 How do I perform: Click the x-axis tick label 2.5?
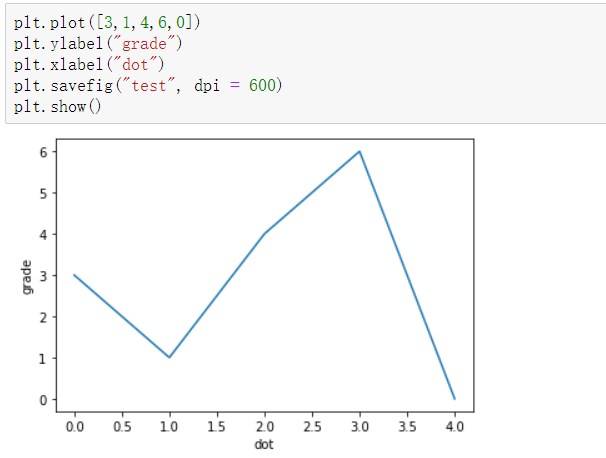pyautogui.click(x=312, y=427)
